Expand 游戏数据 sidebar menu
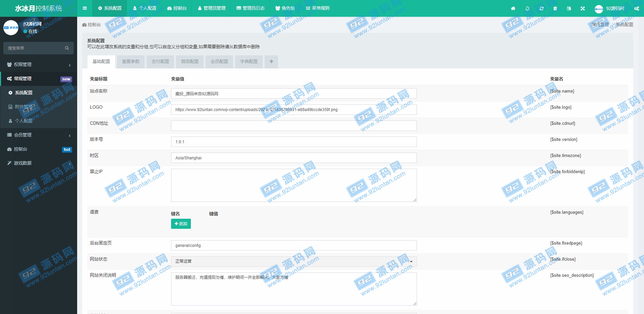Screen dimensions: 644x314 click(x=39, y=163)
